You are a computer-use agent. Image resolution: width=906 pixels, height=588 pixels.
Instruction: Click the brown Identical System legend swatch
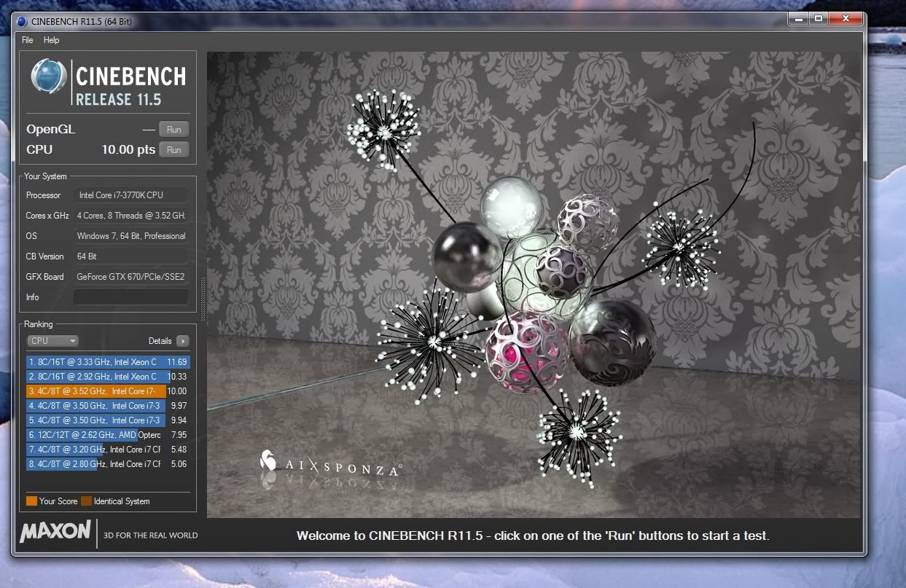tap(86, 501)
